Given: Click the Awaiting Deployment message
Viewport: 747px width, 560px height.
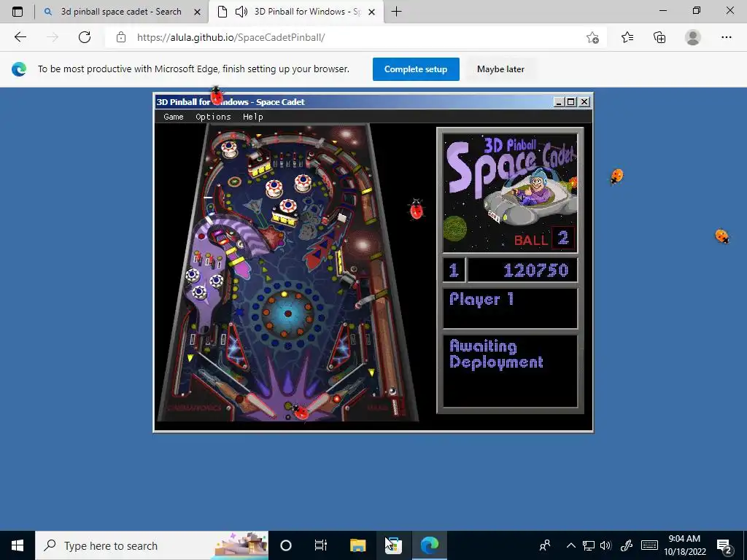Looking at the screenshot, I should coord(496,354).
